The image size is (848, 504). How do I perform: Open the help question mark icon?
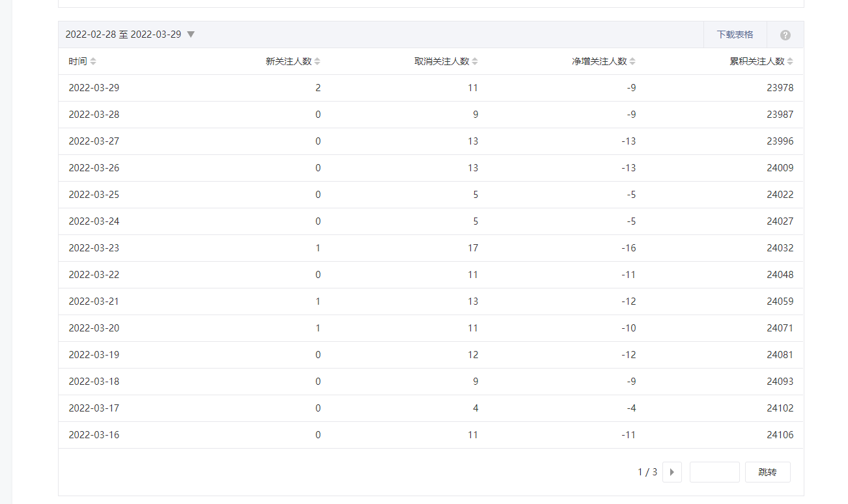(785, 35)
